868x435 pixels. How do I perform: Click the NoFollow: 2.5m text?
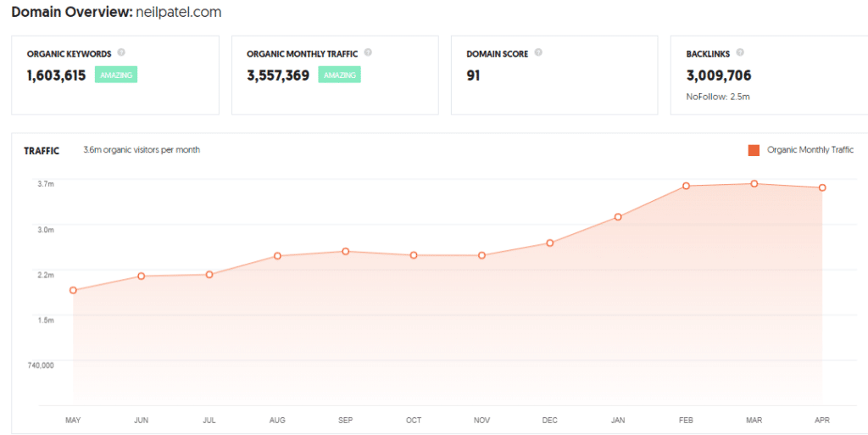718,97
